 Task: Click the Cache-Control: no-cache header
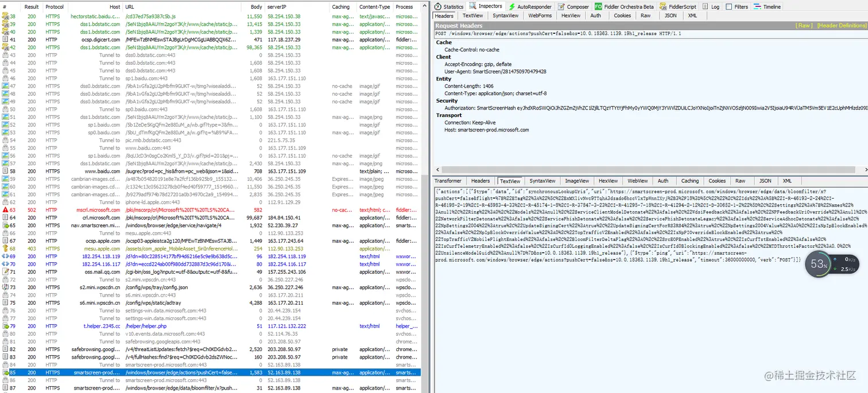coord(472,50)
